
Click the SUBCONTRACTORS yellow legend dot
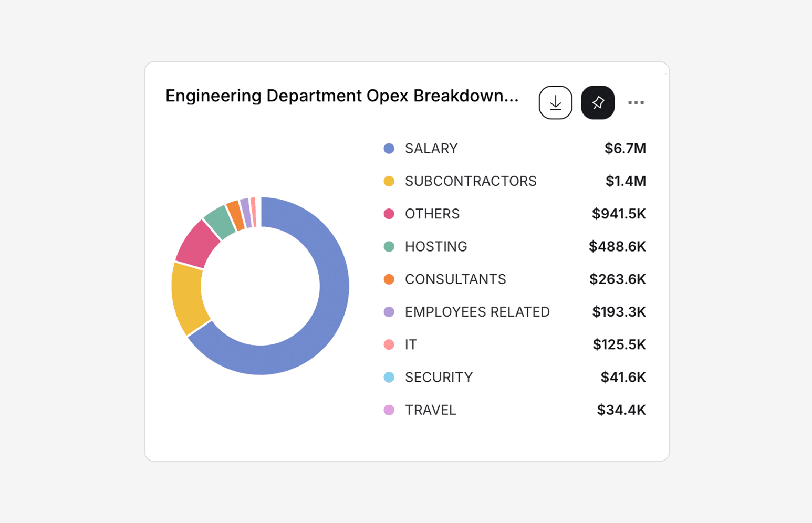tap(389, 181)
